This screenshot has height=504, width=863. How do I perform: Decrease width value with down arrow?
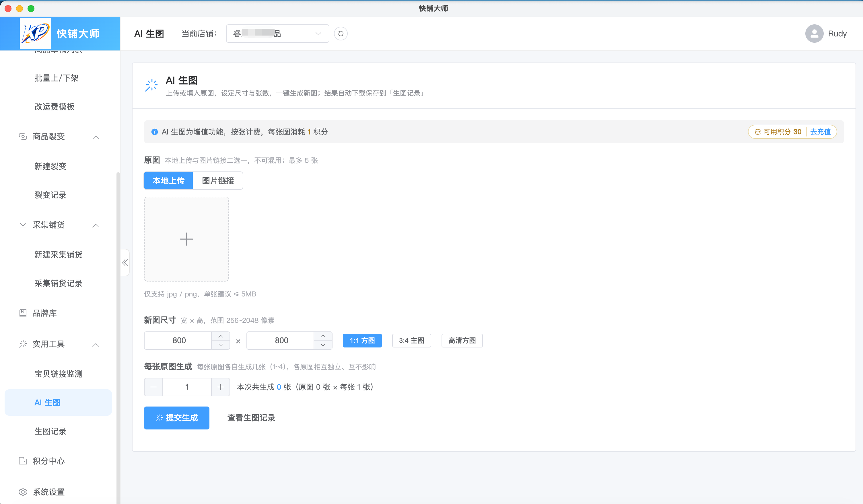(221, 345)
